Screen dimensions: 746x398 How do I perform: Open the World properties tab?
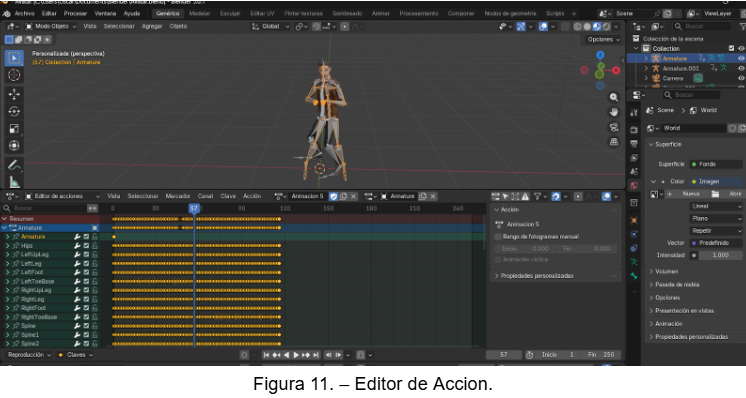coord(634,185)
